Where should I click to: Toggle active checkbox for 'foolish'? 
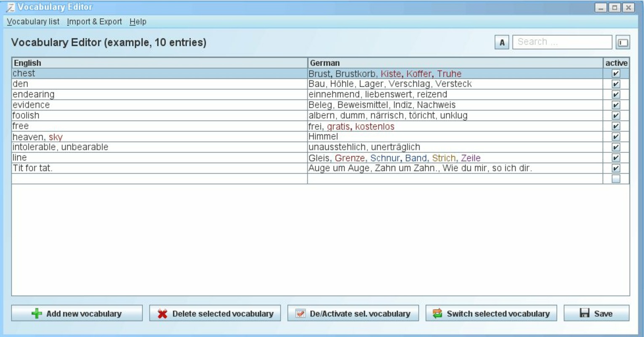[616, 115]
